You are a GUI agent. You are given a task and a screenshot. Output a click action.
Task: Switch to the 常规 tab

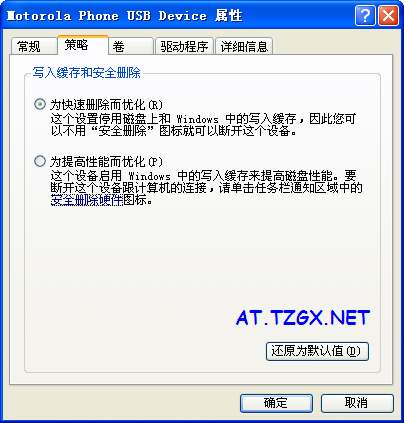click(x=34, y=46)
